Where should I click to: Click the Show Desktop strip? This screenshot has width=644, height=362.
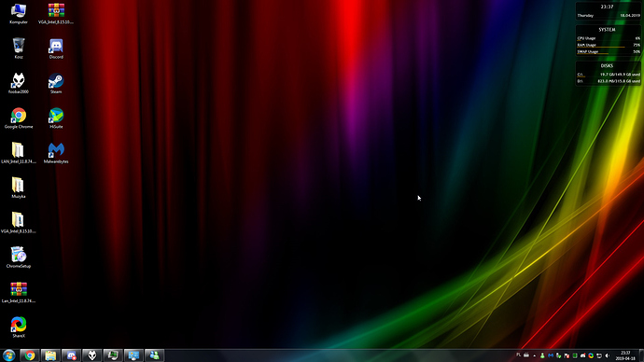(x=641, y=355)
